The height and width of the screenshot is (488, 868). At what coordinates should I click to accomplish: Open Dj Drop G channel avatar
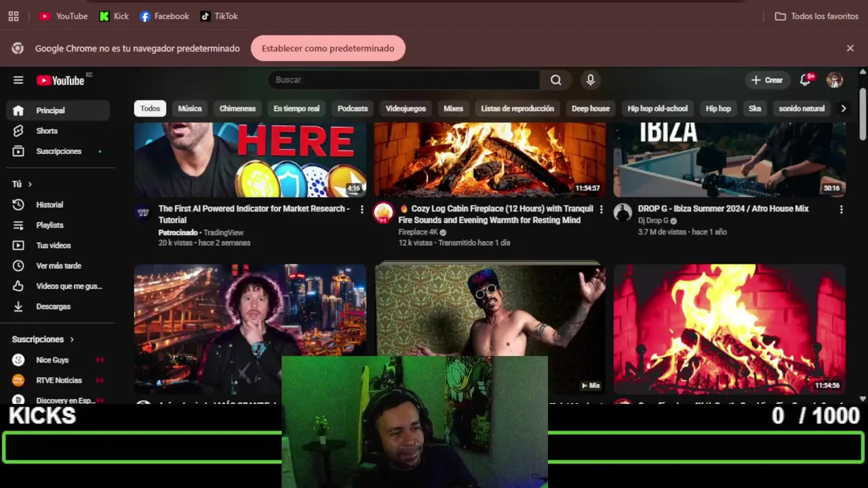[623, 212]
